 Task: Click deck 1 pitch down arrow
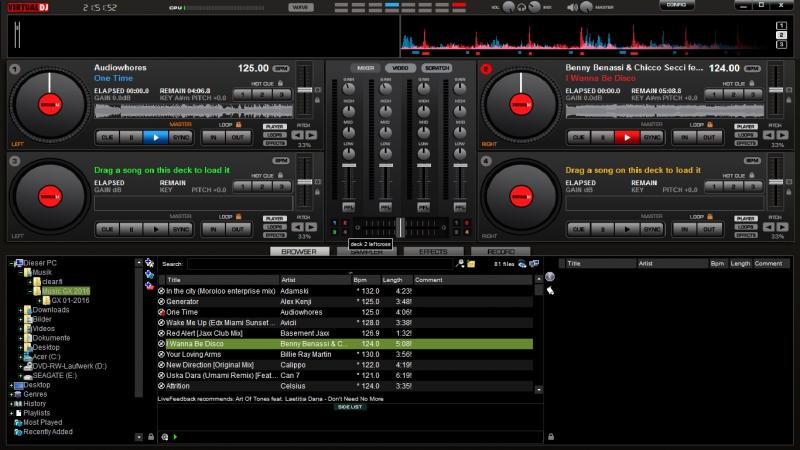tap(296, 136)
